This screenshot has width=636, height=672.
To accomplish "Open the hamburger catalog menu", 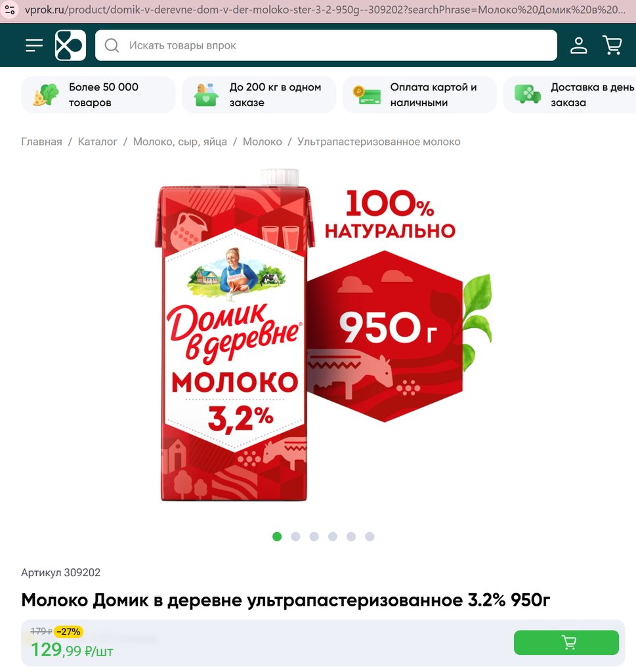I will pos(34,45).
